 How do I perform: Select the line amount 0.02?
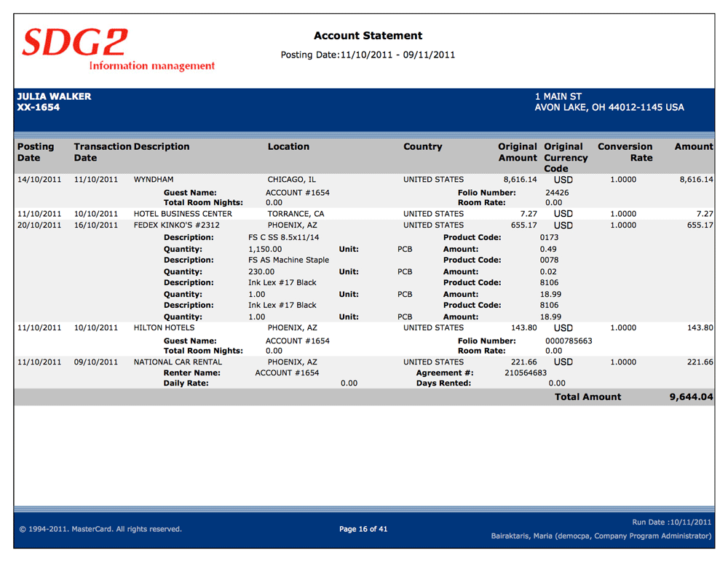point(548,272)
